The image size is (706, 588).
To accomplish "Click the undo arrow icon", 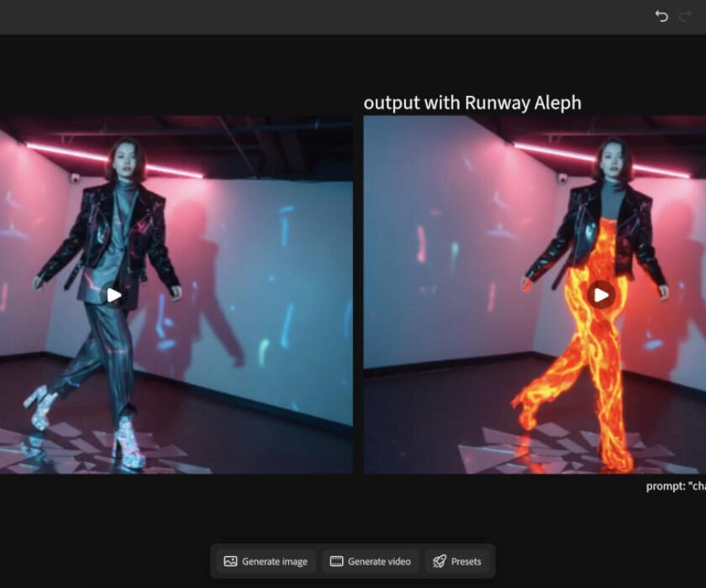I will coord(661,17).
